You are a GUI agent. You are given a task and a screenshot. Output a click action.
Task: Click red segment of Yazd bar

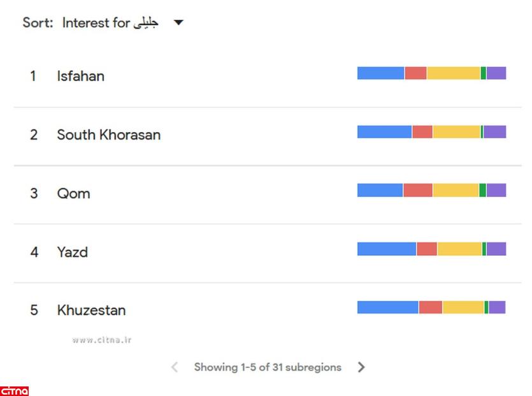(427, 249)
